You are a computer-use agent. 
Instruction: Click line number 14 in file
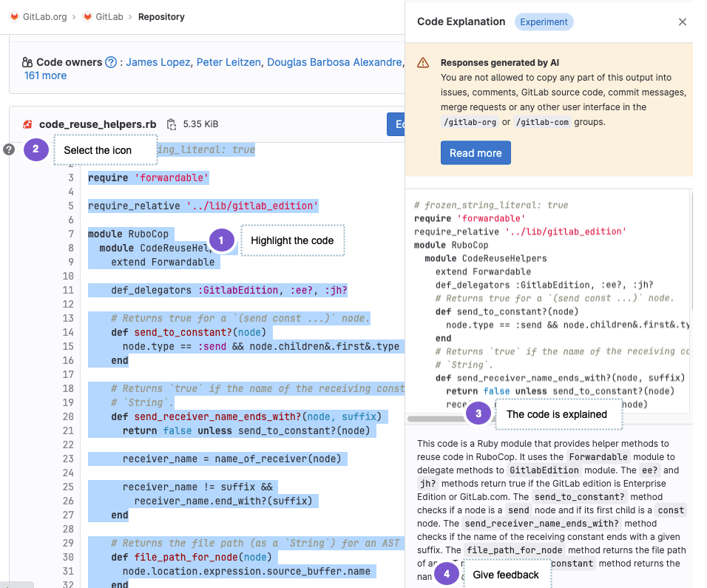pyautogui.click(x=68, y=332)
